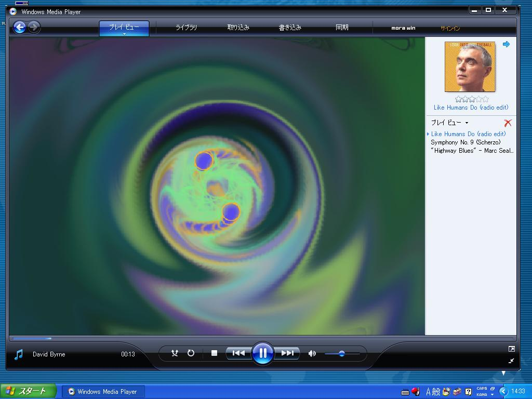Expand hidden system tray icons
This screenshot has height=399, width=532.
coord(503,392)
